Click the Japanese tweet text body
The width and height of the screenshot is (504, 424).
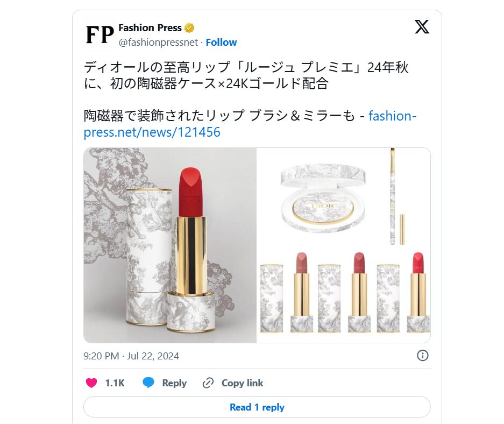250,100
